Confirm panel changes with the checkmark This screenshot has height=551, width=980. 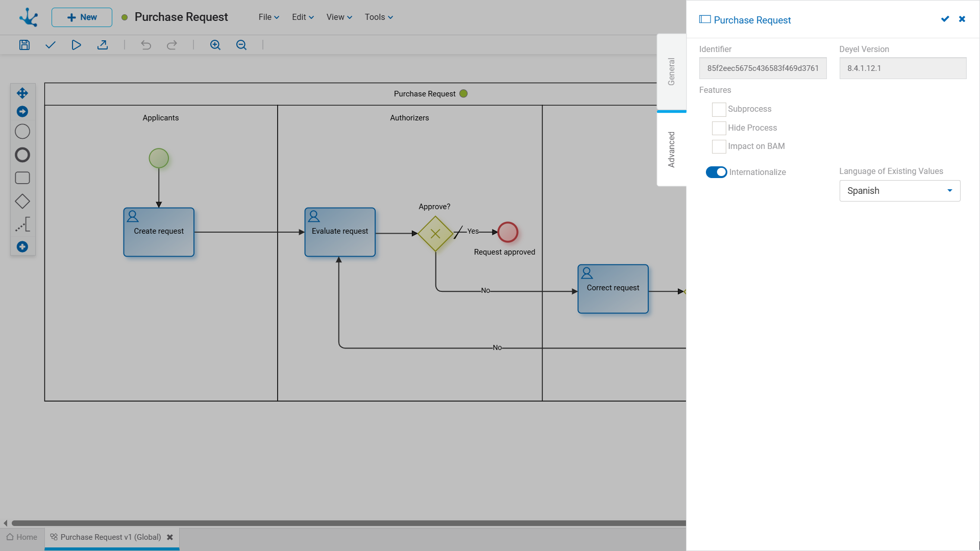coord(945,19)
